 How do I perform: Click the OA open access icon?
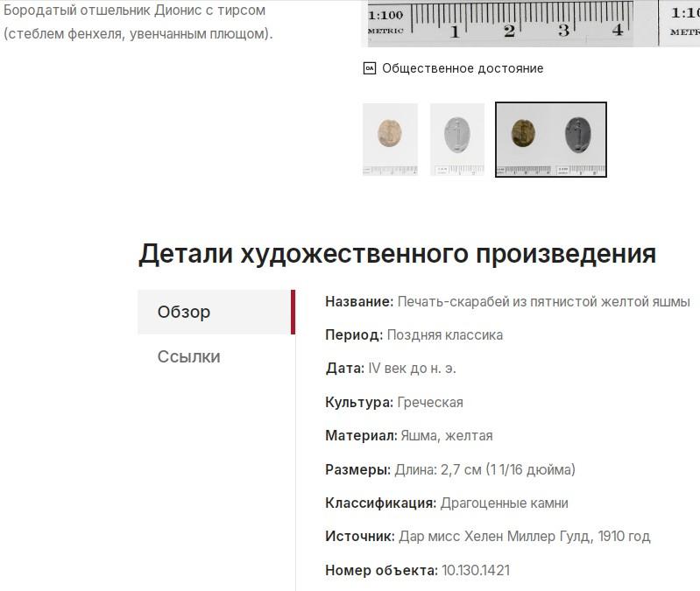pyautogui.click(x=370, y=68)
